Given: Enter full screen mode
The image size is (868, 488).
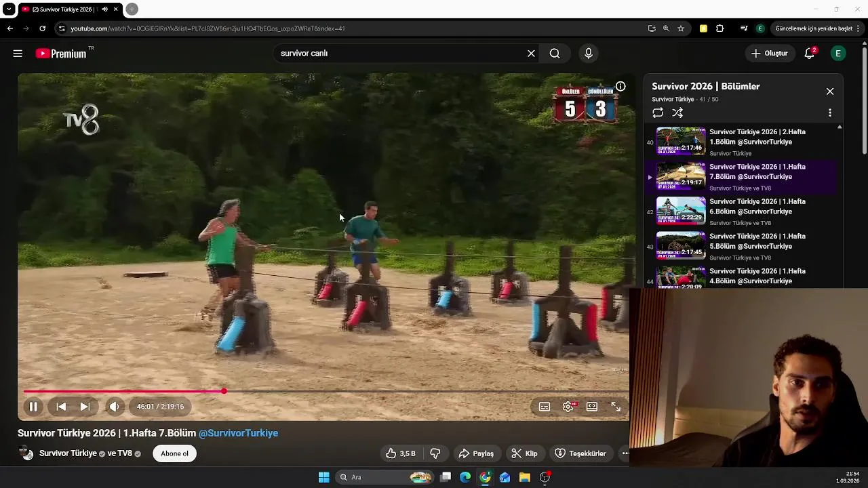Looking at the screenshot, I should [x=616, y=407].
